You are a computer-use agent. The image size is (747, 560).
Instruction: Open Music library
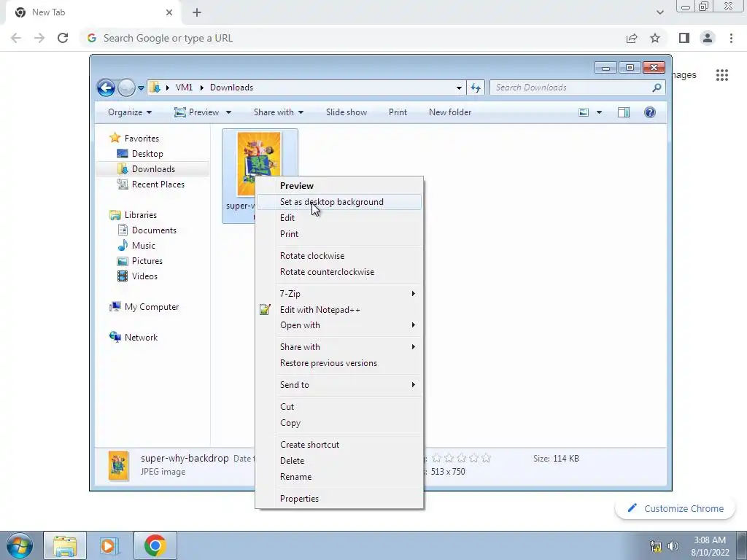point(144,246)
